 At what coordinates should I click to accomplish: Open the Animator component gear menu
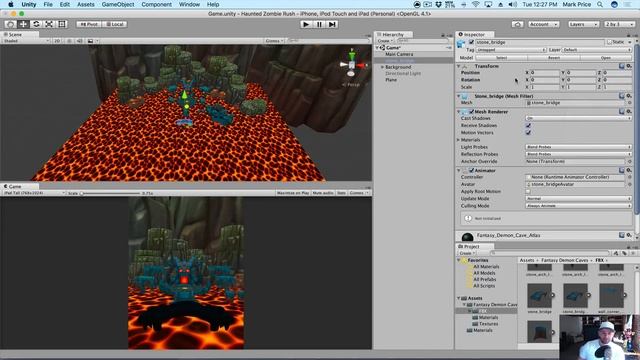click(629, 170)
